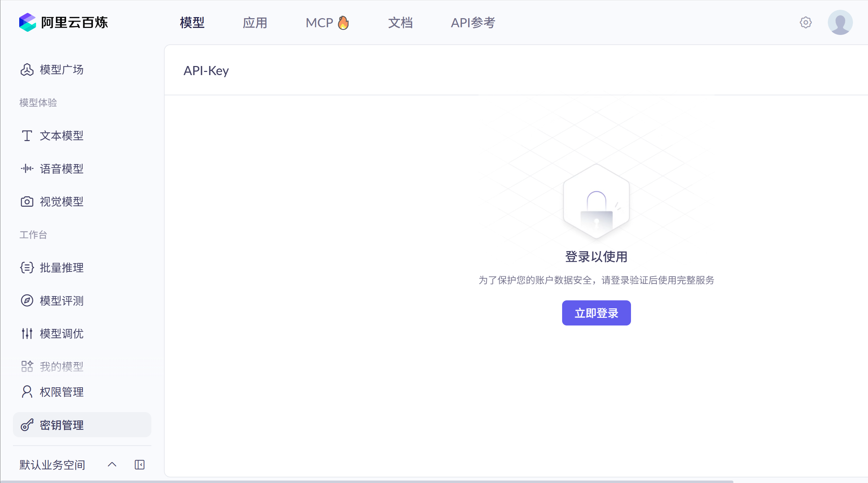Open the 文档 documentation page

coord(400,22)
